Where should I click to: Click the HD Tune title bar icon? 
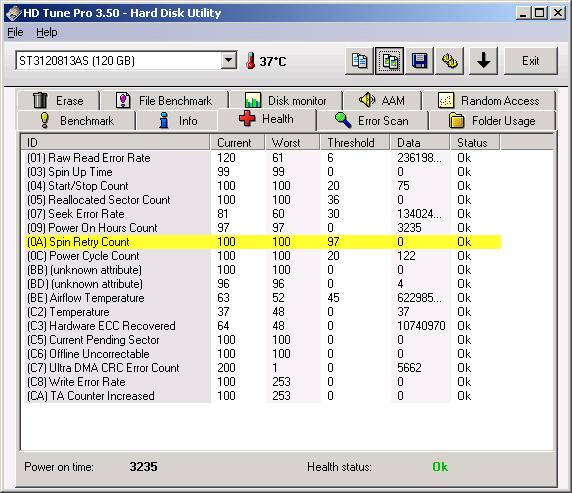point(13,13)
